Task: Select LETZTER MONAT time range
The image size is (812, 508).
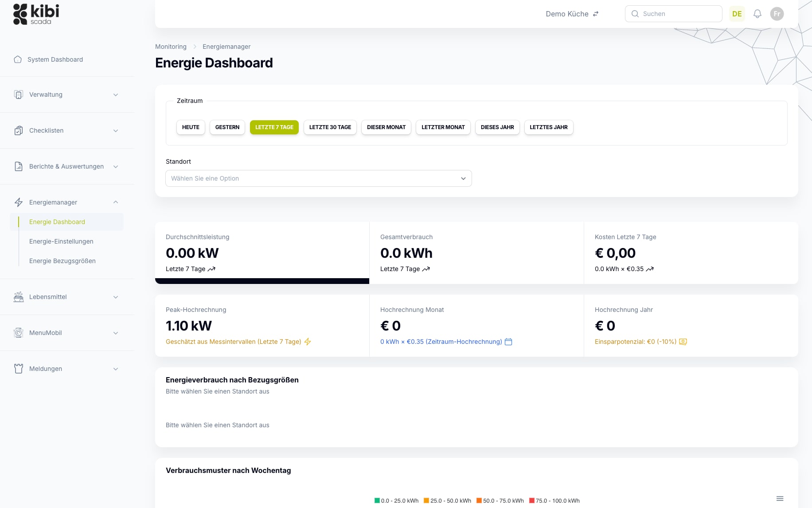Action: (443, 127)
